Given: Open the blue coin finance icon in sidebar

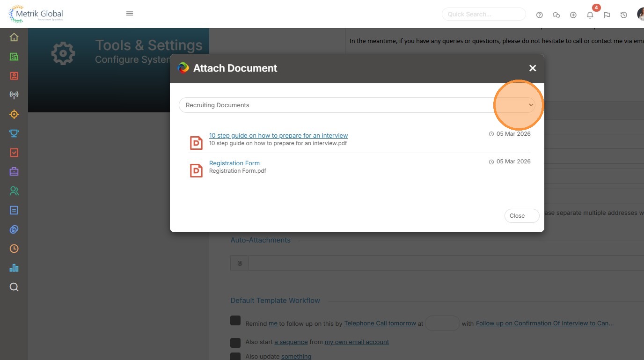Looking at the screenshot, I should 14,229.
